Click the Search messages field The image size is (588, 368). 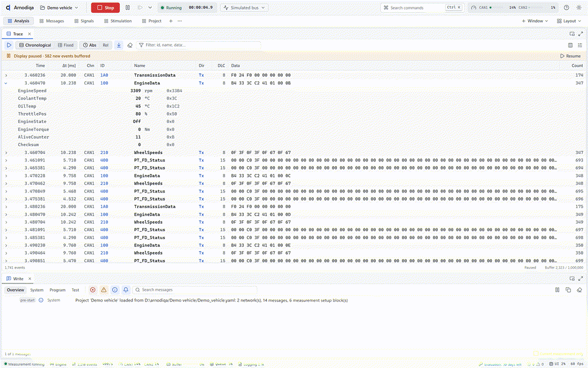(x=195, y=290)
